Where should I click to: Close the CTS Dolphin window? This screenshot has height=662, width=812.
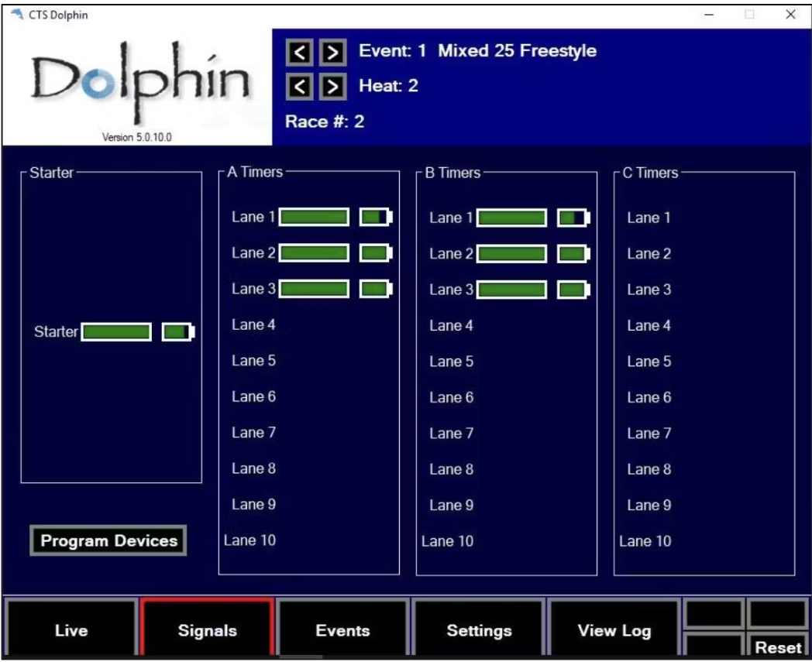(790, 15)
